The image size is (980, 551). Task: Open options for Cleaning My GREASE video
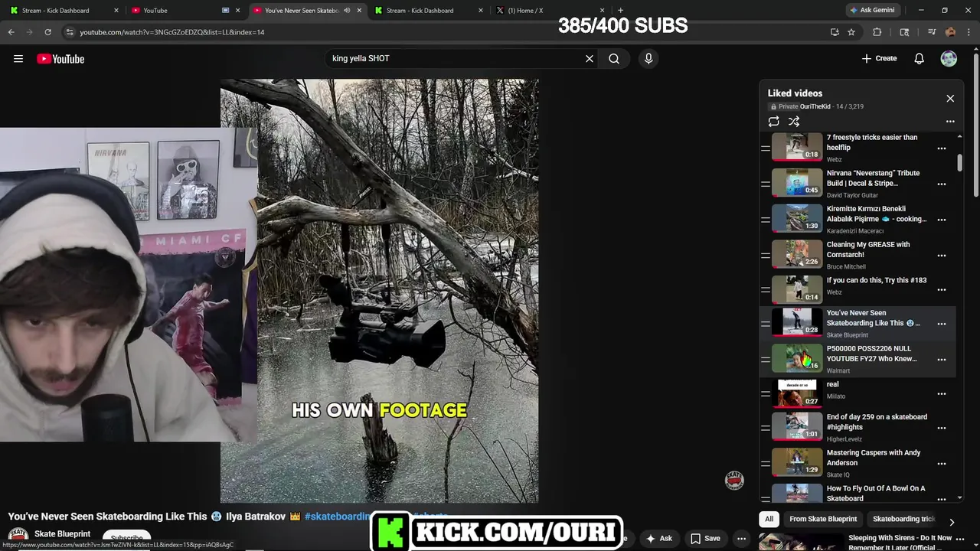click(942, 256)
